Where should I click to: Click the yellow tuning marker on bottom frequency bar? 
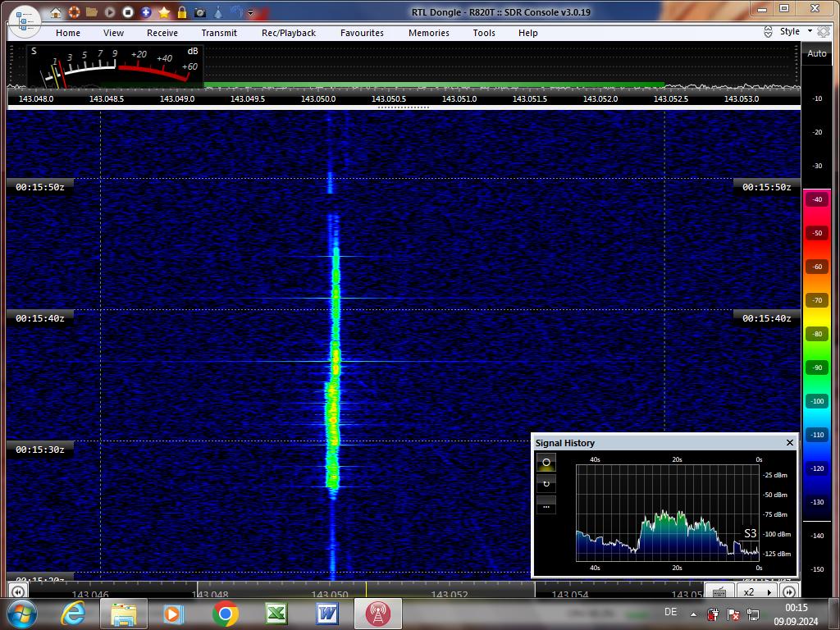pyautogui.click(x=367, y=589)
